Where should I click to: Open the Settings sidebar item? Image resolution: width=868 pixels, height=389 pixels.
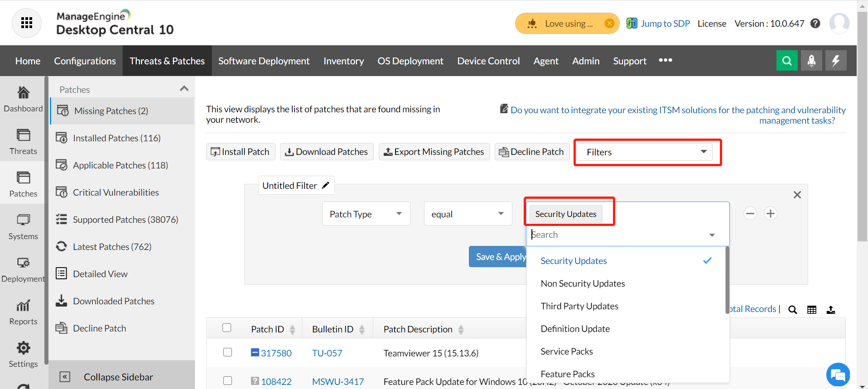coord(23,354)
